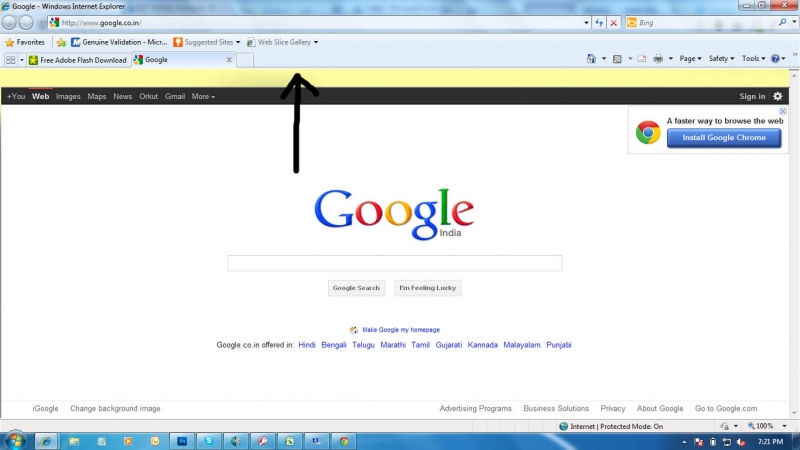Open the zoom level 100% dropdown
Viewport: 800px width, 450px height.
coord(768,426)
